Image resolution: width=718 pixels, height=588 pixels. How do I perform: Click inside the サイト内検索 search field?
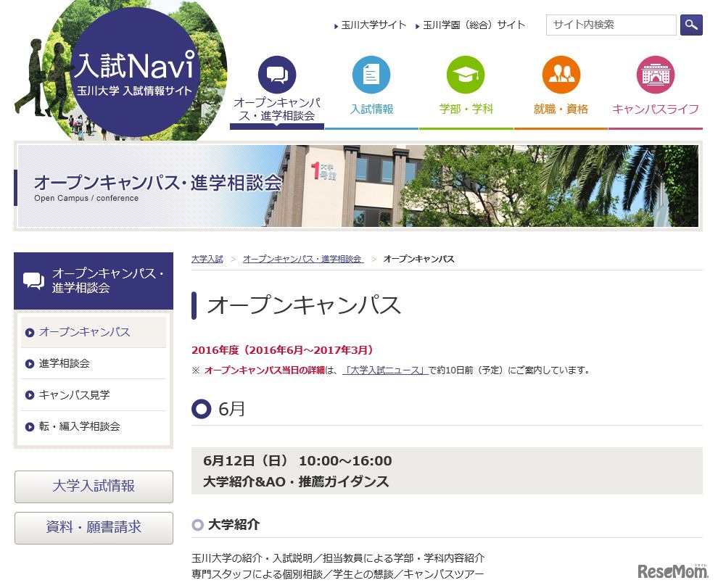tap(611, 25)
